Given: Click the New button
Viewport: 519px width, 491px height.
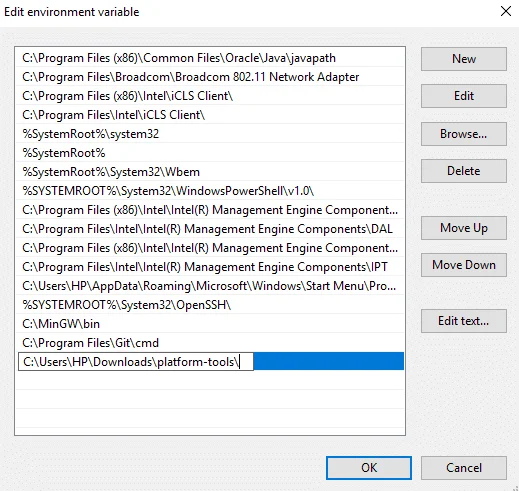Looking at the screenshot, I should 464,59.
